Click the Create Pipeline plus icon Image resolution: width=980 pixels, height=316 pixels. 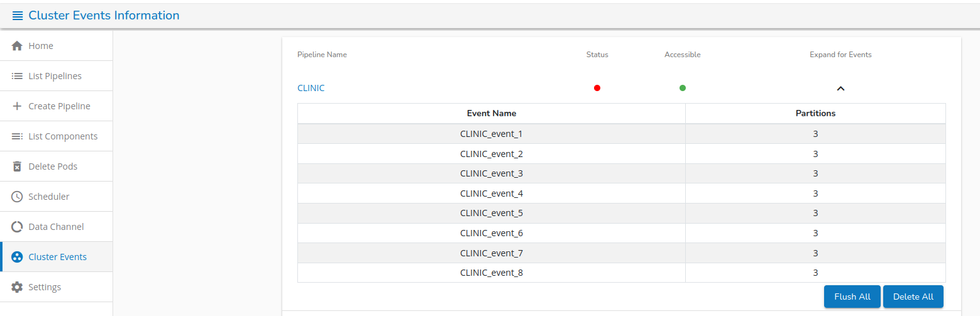point(18,106)
